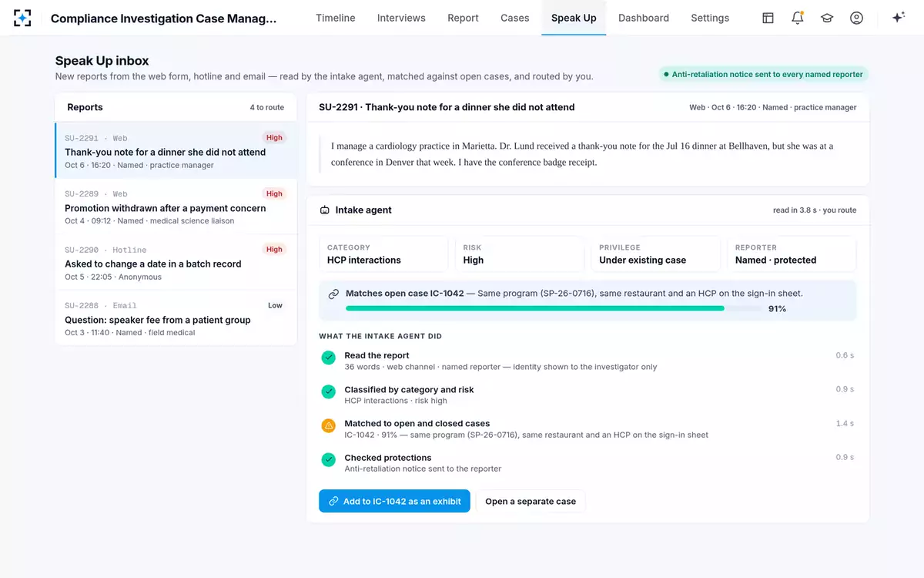Click the Compliance Investigation Case Management title
This screenshot has height=578, width=924.
(163, 18)
